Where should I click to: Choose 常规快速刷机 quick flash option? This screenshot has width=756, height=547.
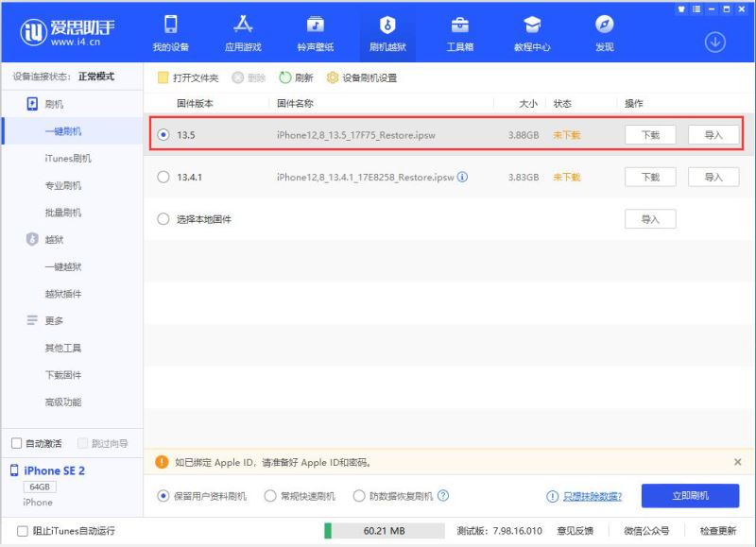[x=270, y=495]
